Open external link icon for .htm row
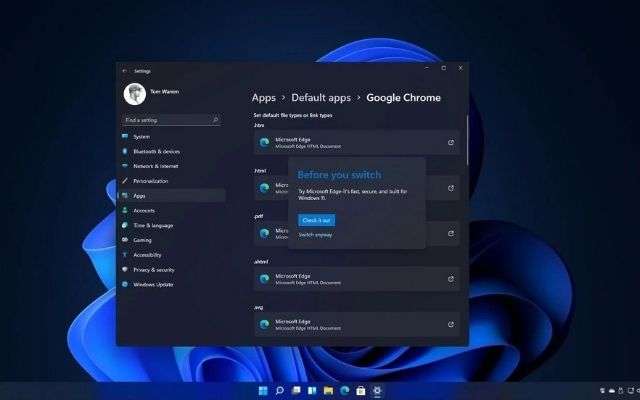This screenshot has width=640, height=400. point(450,143)
